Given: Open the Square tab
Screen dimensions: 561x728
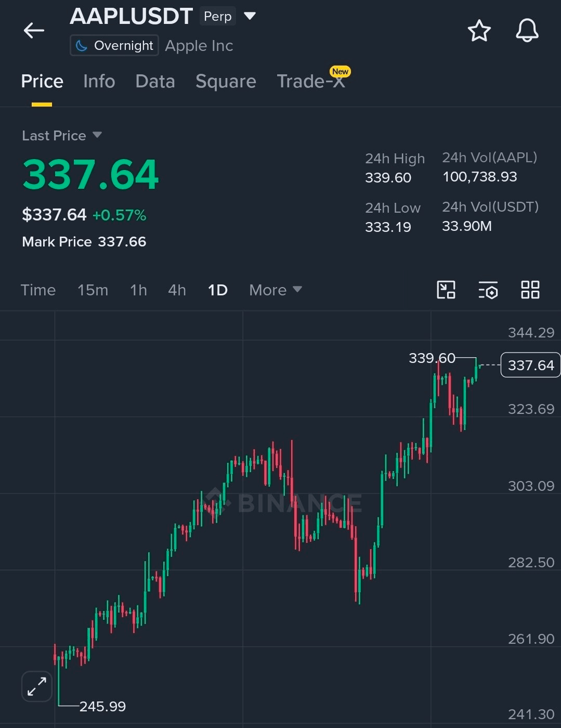Looking at the screenshot, I should click(226, 81).
